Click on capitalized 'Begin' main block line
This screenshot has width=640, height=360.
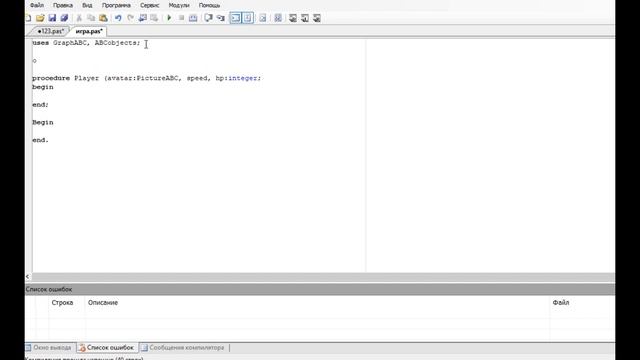(x=43, y=122)
